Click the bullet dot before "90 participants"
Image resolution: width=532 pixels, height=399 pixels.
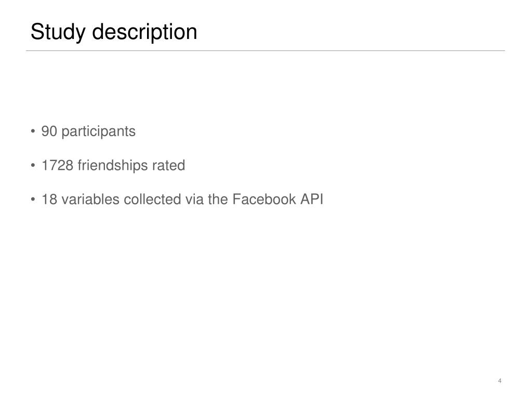pyautogui.click(x=33, y=131)
